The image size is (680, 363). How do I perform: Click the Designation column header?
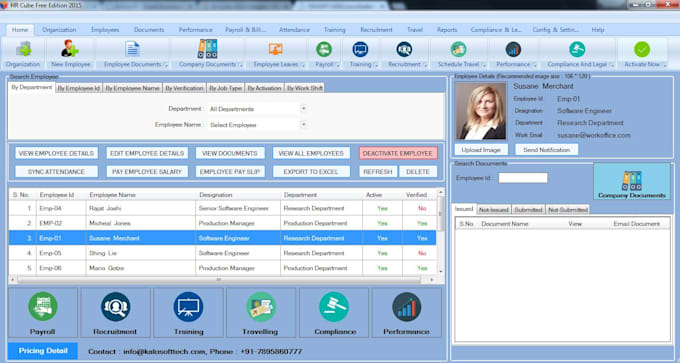238,195
